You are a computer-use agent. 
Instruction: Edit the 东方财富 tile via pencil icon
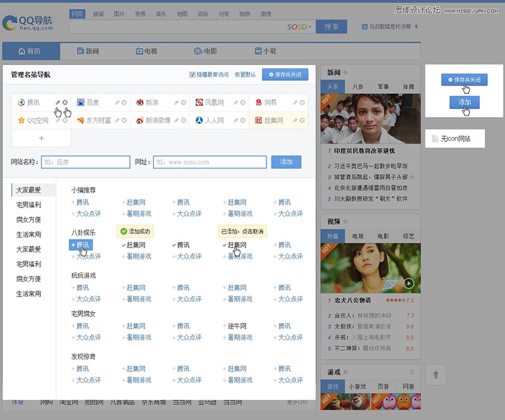[x=117, y=120]
